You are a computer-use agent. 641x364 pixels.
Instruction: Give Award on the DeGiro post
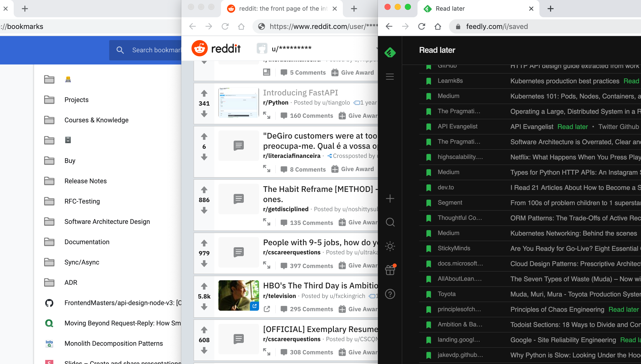pos(353,169)
